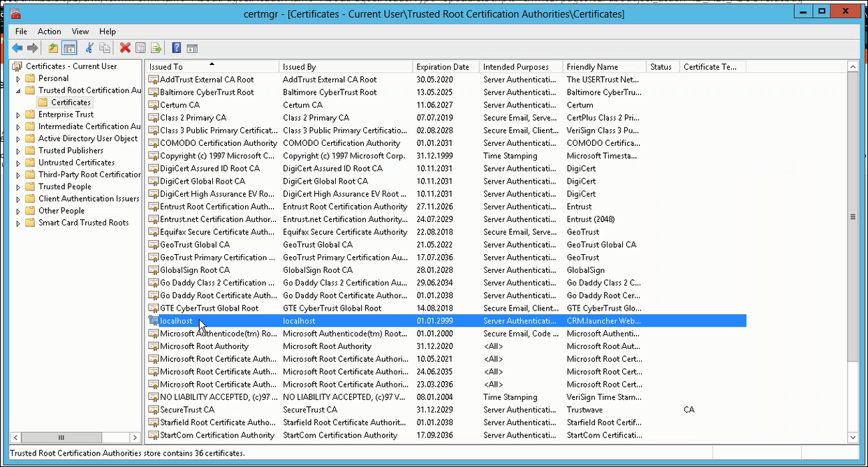
Task: Click the Personal folder icon in tree
Action: (x=30, y=78)
